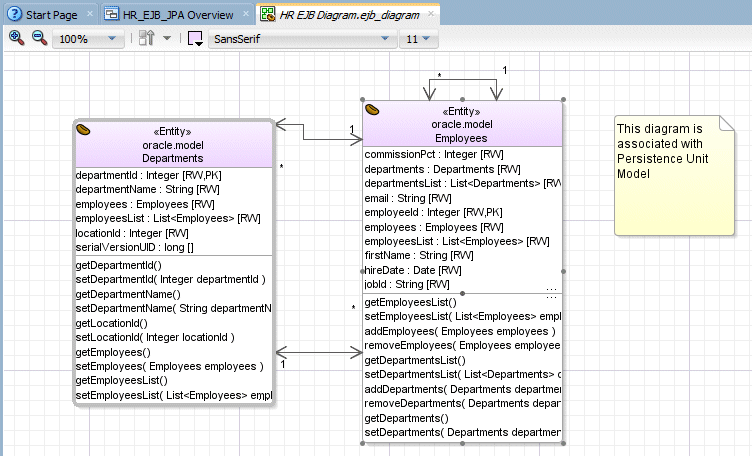Image resolution: width=752 pixels, height=456 pixels.
Task: Open the arrow beside the layout icon
Action: point(167,38)
